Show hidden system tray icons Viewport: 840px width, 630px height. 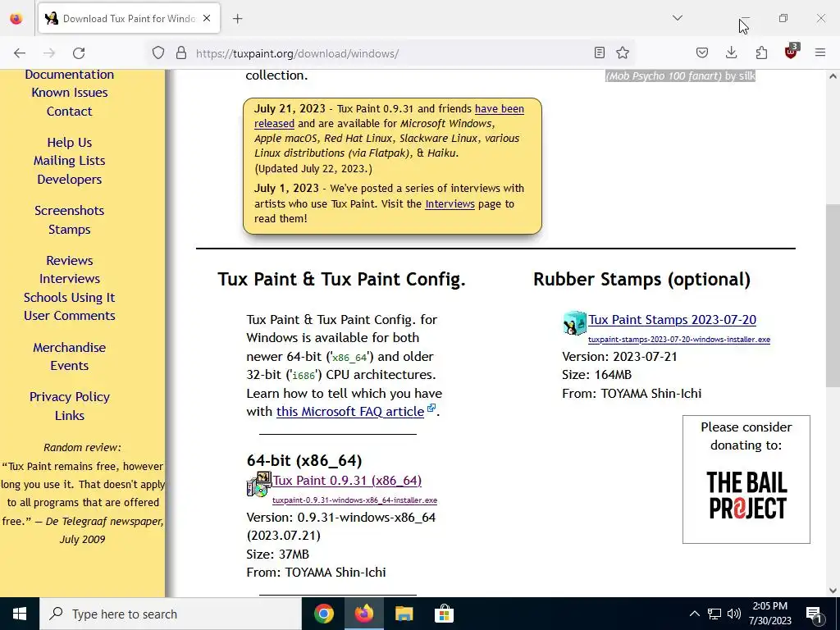[x=694, y=614]
